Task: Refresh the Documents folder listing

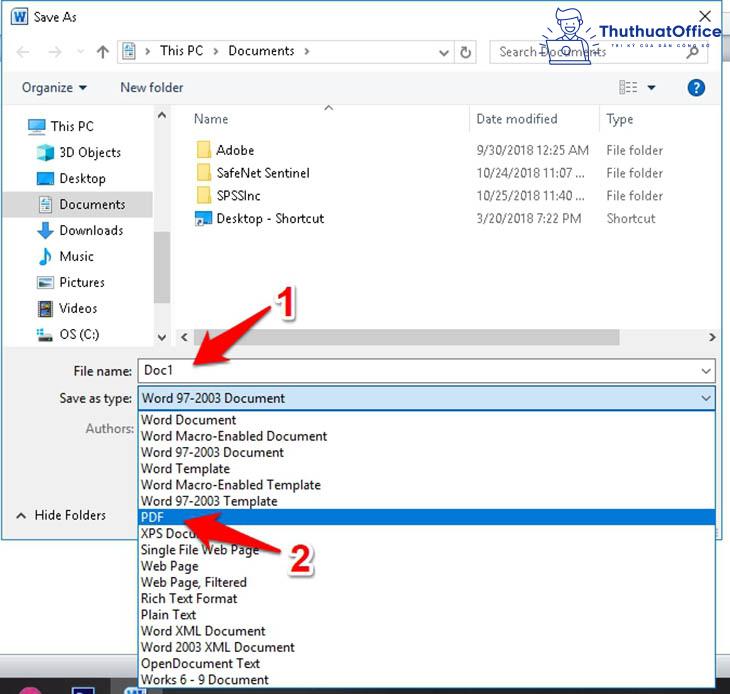Action: pyautogui.click(x=465, y=52)
